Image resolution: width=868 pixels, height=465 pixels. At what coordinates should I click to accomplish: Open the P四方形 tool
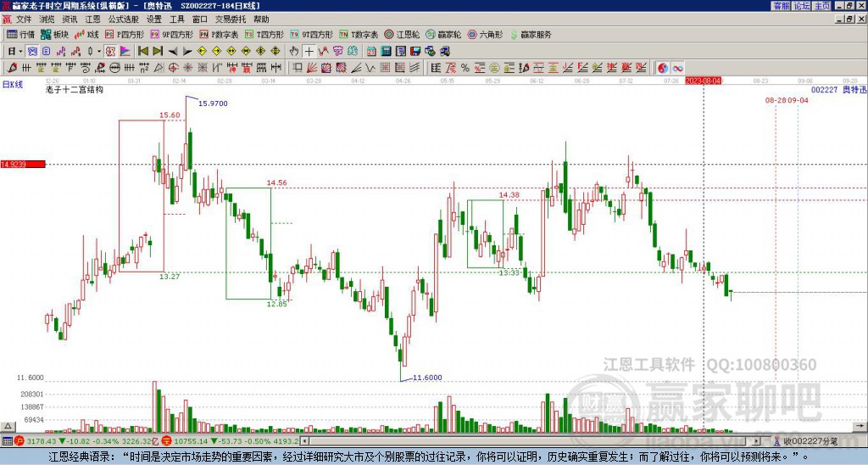(x=125, y=34)
